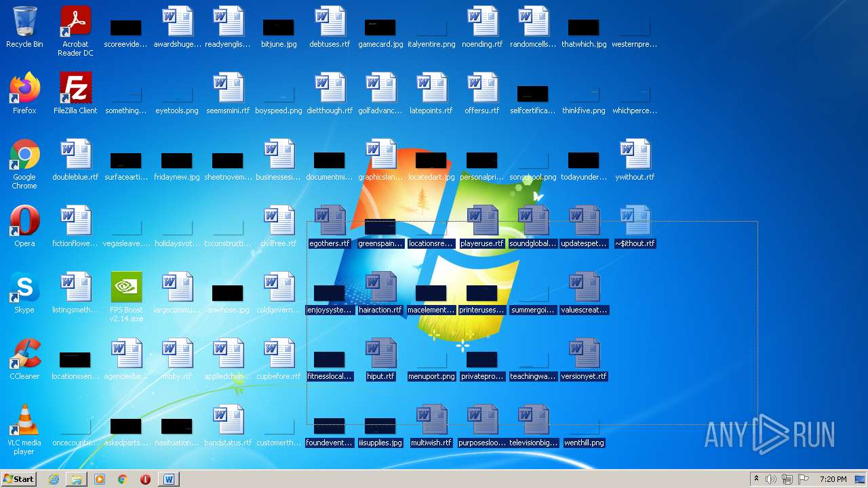868x488 pixels.
Task: Select the multiwish.rtf document
Action: tap(431, 426)
